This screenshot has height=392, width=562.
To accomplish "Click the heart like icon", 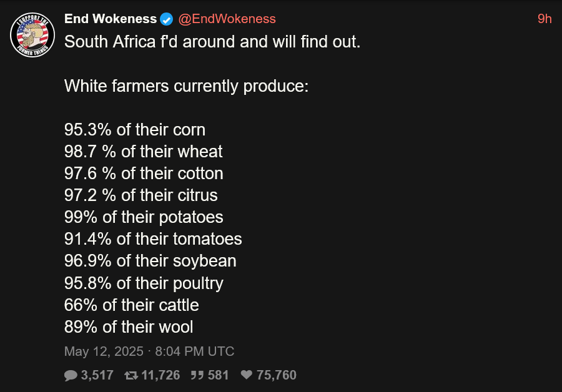I will [x=247, y=375].
